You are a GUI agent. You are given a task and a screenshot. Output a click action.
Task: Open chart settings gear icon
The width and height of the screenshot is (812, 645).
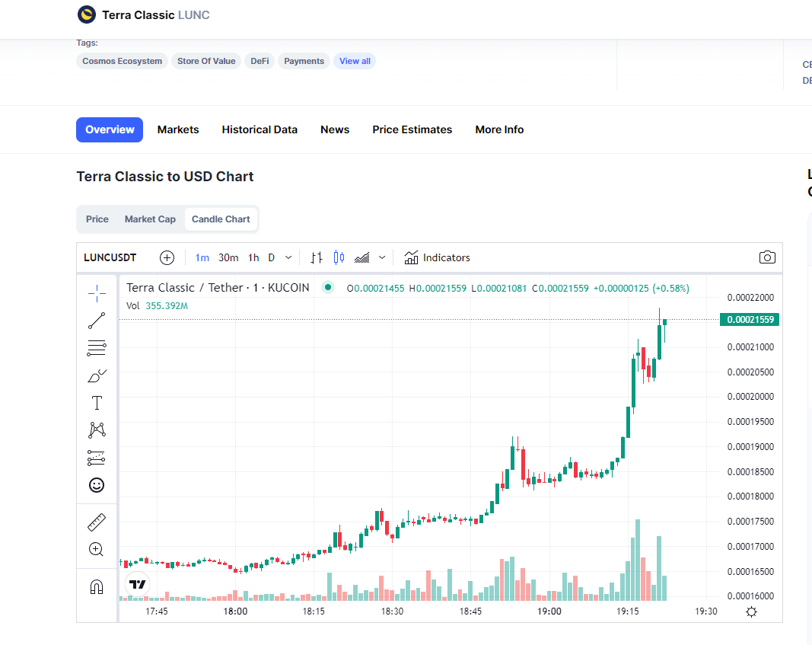tap(751, 611)
